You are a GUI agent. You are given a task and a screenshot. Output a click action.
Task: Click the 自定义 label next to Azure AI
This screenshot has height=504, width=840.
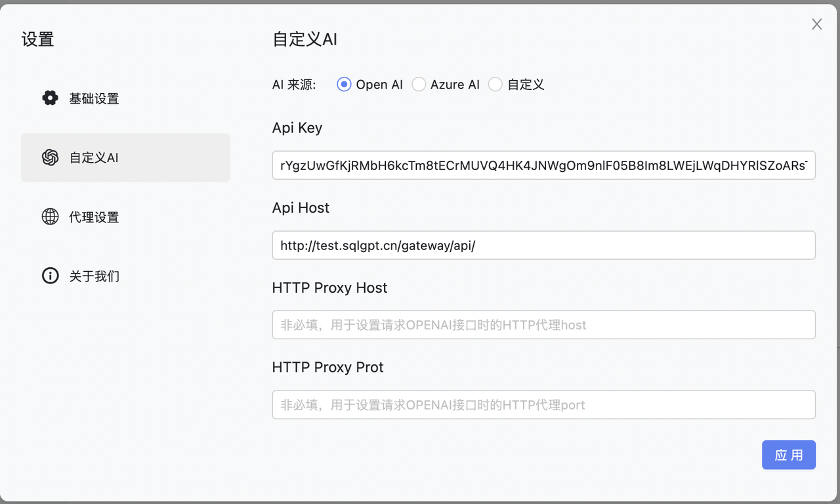(526, 85)
